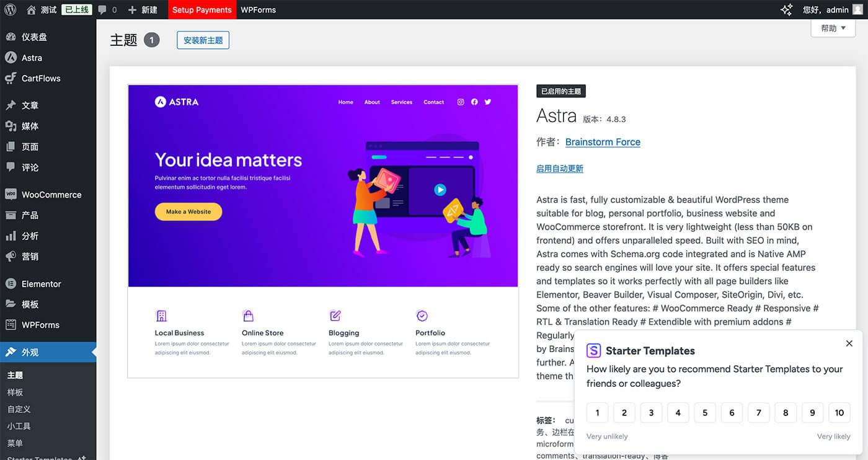Click the media icon for 媒体
Image resolution: width=868 pixels, height=460 pixels.
11,126
